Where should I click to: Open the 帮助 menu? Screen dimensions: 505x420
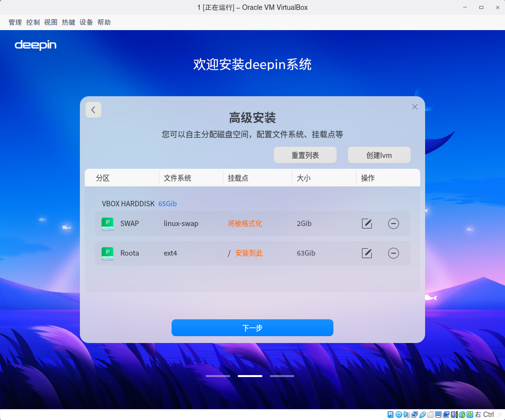(x=104, y=22)
